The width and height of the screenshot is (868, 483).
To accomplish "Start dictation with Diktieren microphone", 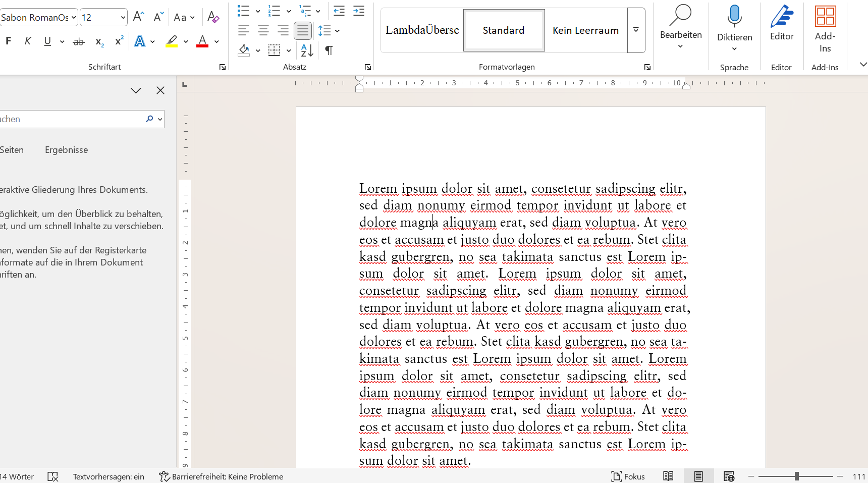I will coord(734,17).
